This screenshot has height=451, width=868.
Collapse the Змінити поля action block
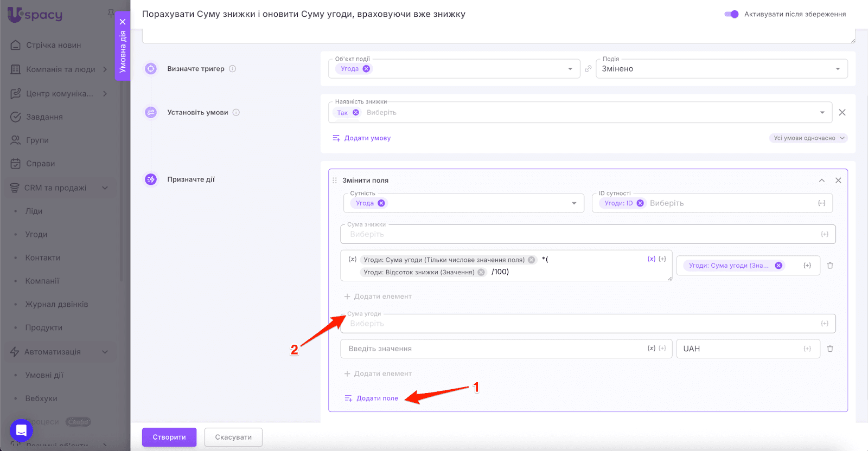(821, 181)
